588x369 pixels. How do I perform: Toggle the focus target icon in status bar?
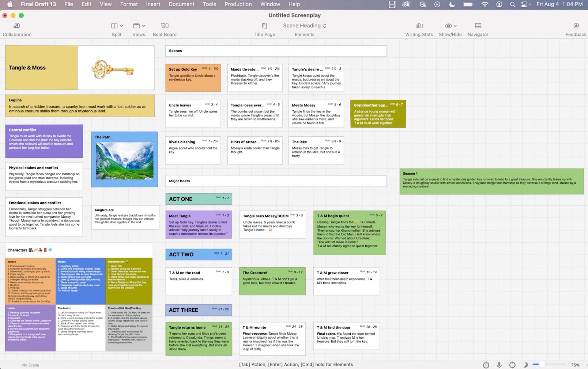[512, 365]
